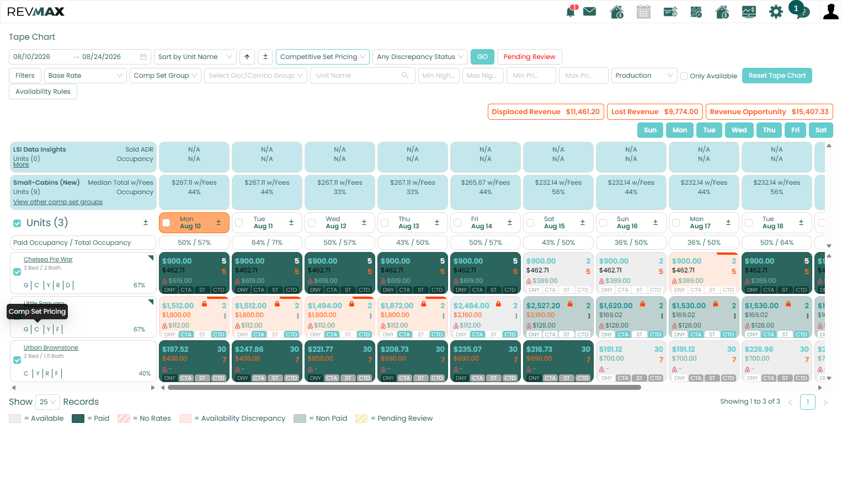Open the notifications bell

571,12
